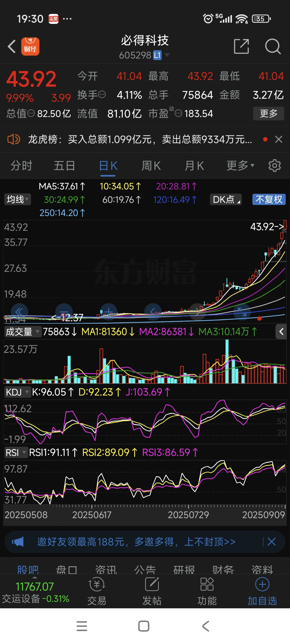Viewport: 290px width, 644px height.
Task: Expand the stock code 605298 dropdown arrow
Action: pyautogui.click(x=167, y=55)
